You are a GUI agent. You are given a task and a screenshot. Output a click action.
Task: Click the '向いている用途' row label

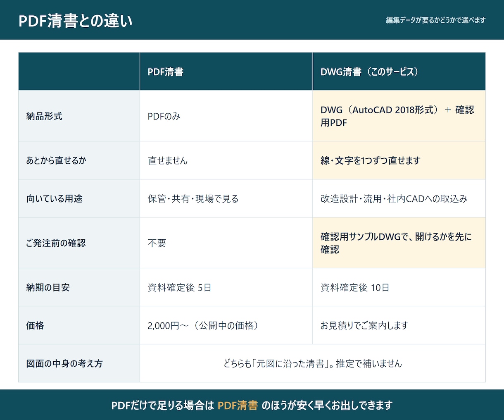79,198
